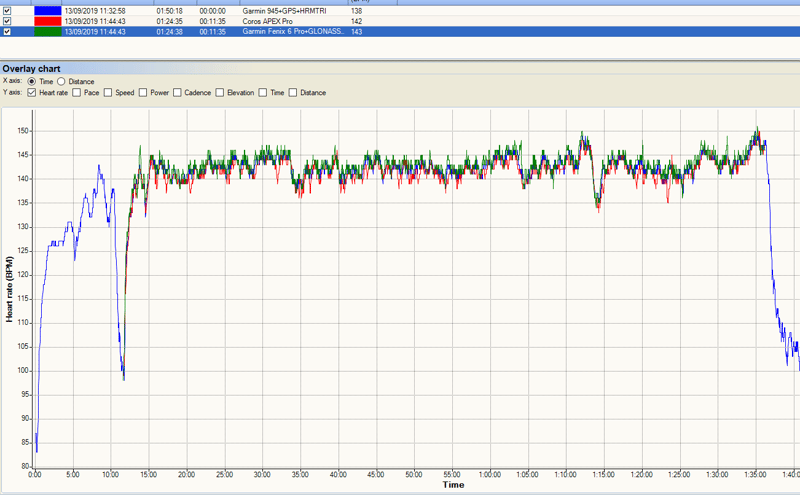Check the Y axis Distance checkbox
800x495 pixels.
293,93
